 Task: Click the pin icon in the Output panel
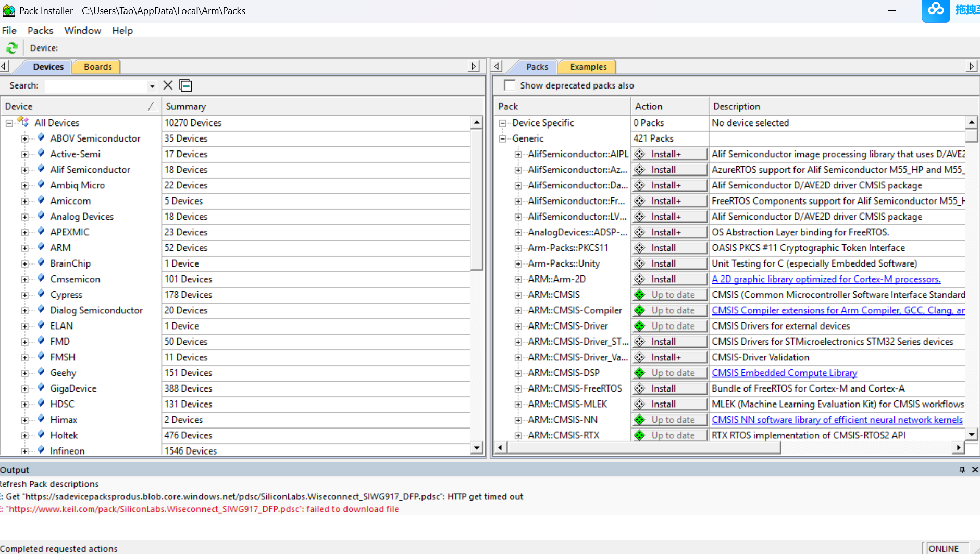click(x=962, y=470)
